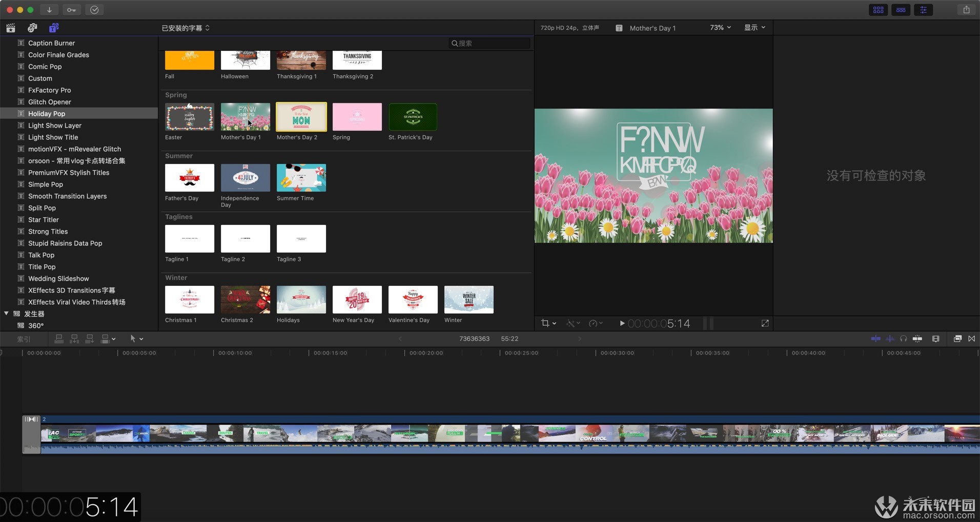Select the pink Spring title thumbnail

(357, 117)
